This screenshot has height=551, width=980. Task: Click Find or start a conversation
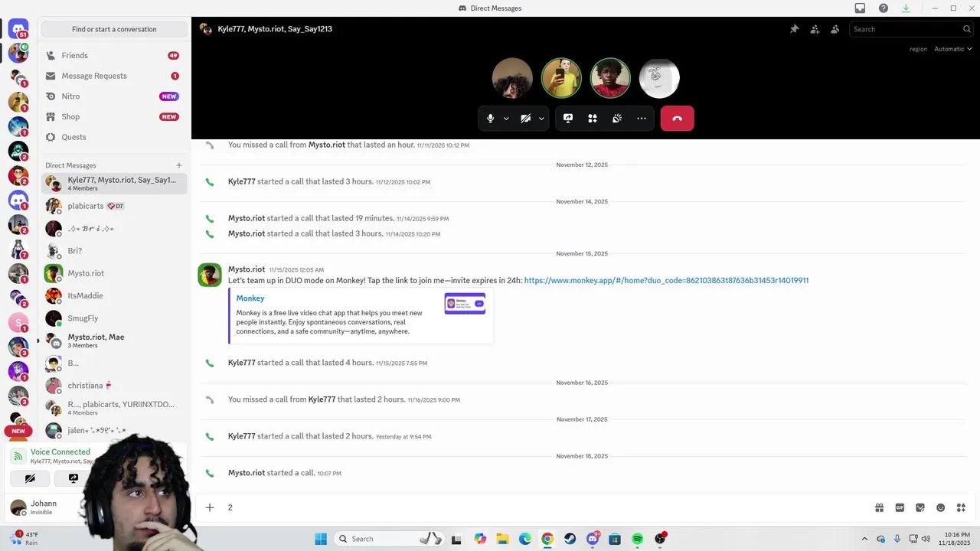114,29
